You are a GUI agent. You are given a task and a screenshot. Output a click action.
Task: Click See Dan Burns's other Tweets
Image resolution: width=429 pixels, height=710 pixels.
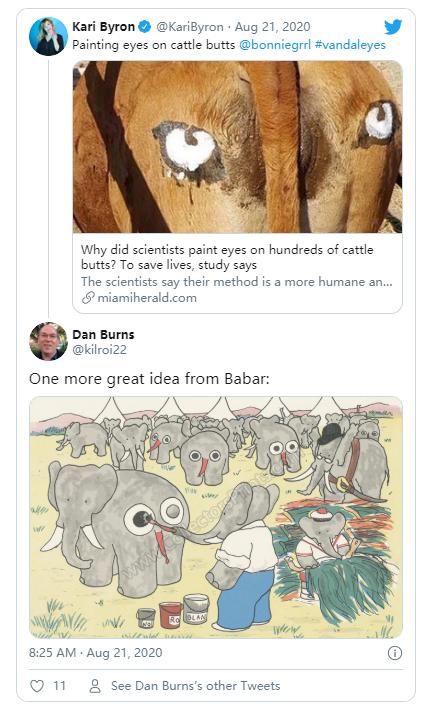pyautogui.click(x=196, y=686)
